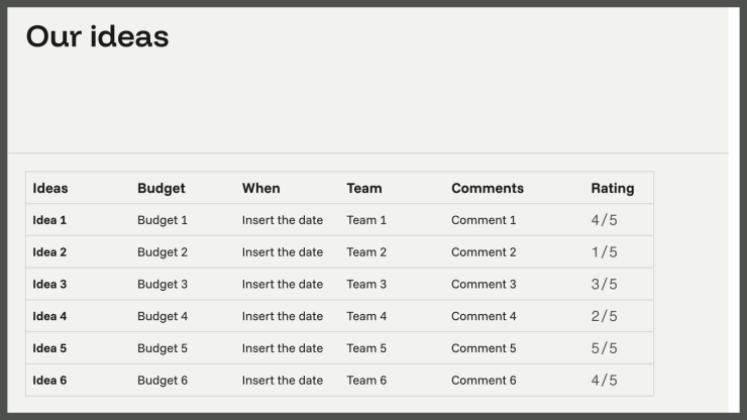This screenshot has height=420, width=747.
Task: Select the "Budget" column header
Action: pos(161,188)
